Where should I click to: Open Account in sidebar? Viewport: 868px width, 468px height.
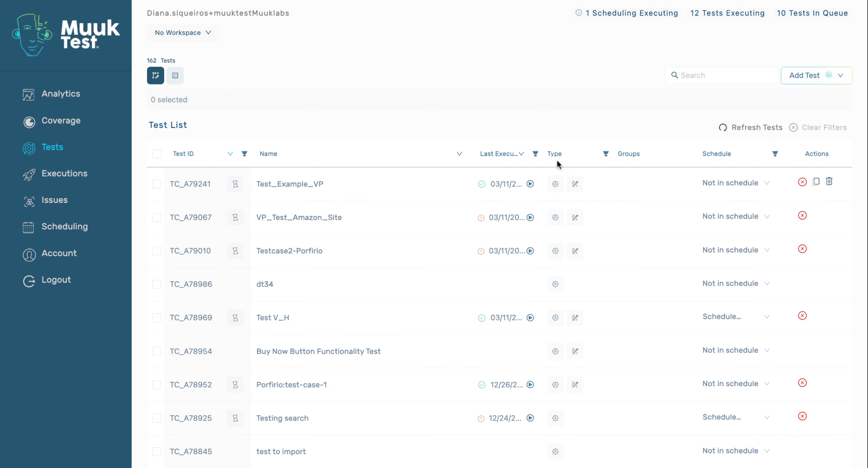(50, 253)
